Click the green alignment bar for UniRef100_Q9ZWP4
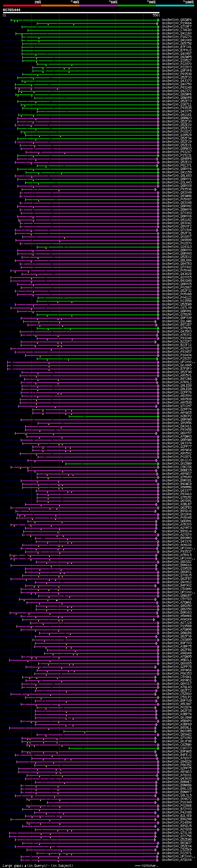This screenshot has width=197, height=868. click(85, 20)
